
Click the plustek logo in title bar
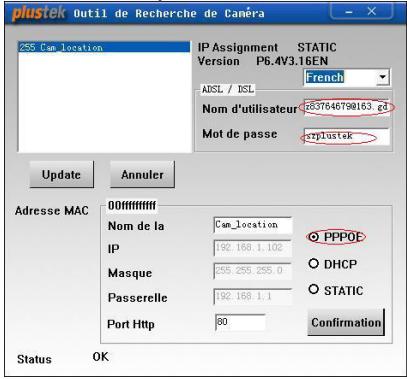point(39,13)
